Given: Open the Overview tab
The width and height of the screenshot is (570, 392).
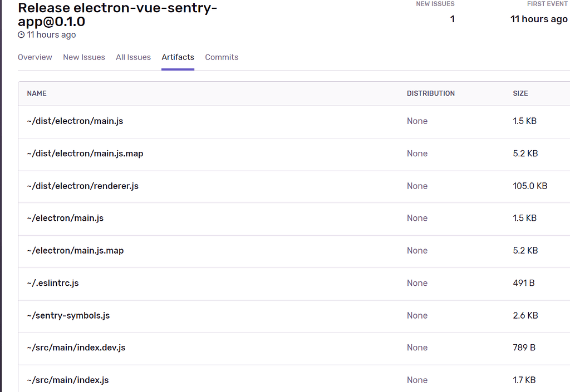Looking at the screenshot, I should pos(35,57).
